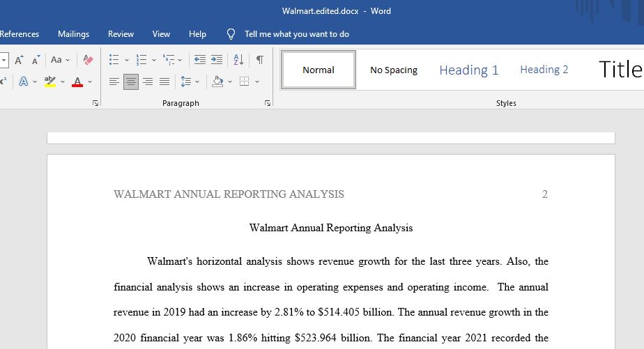Expand the borders dropdown arrow

pos(257,82)
